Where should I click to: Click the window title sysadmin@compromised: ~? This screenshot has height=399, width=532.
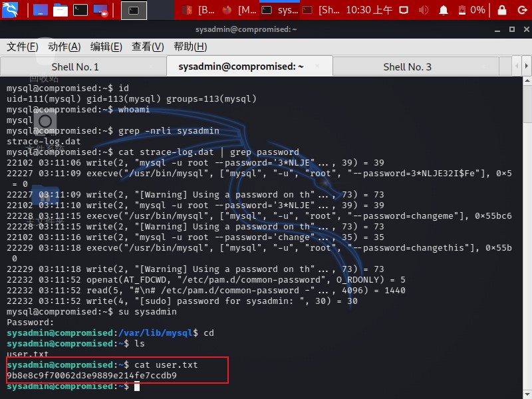(246, 29)
